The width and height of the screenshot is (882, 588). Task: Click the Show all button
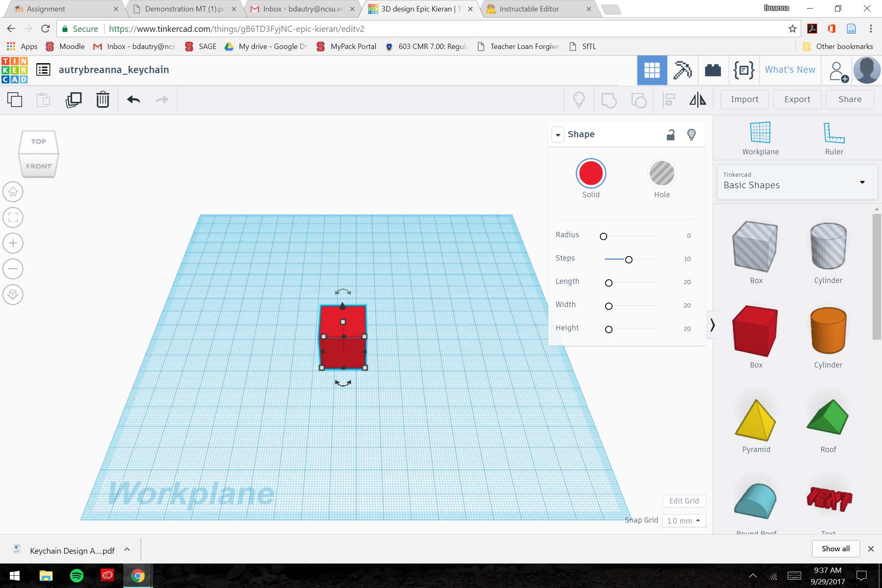point(835,548)
